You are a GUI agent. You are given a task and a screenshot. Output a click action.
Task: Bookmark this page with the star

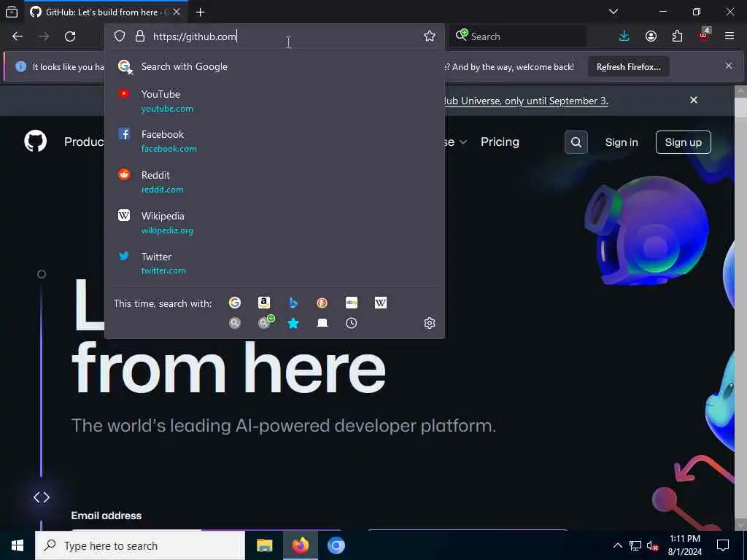pyautogui.click(x=429, y=36)
